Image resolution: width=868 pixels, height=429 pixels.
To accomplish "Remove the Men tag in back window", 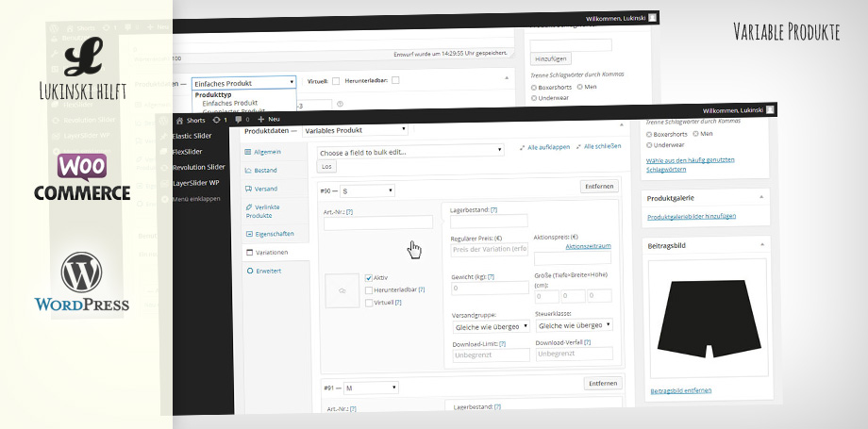I will tap(579, 87).
